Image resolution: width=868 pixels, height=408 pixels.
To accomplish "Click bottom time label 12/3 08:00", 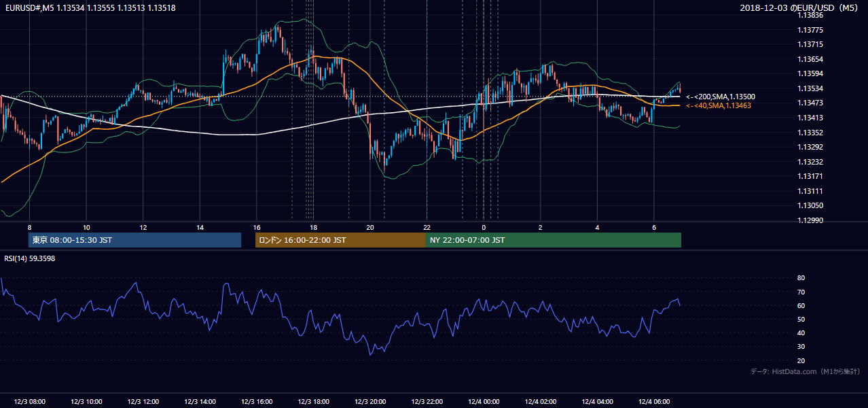I will 29,402.
